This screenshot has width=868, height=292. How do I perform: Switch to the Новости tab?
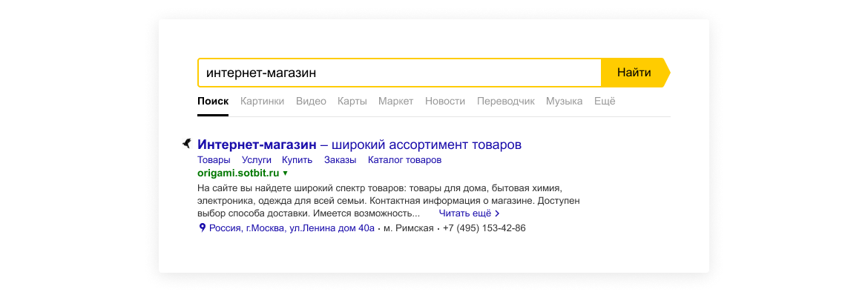[x=445, y=102]
